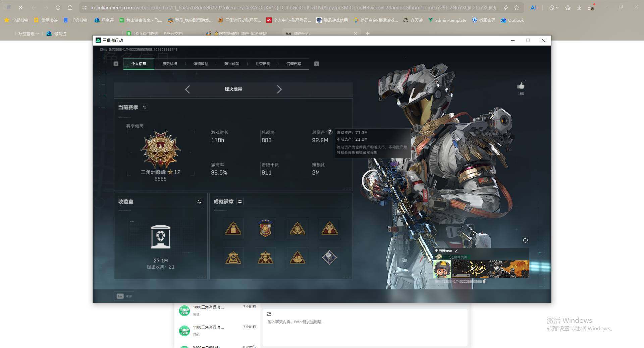Viewport: 644px width, 348px height.
Task: Click the 游戏时长 value 178h
Action: pos(218,140)
